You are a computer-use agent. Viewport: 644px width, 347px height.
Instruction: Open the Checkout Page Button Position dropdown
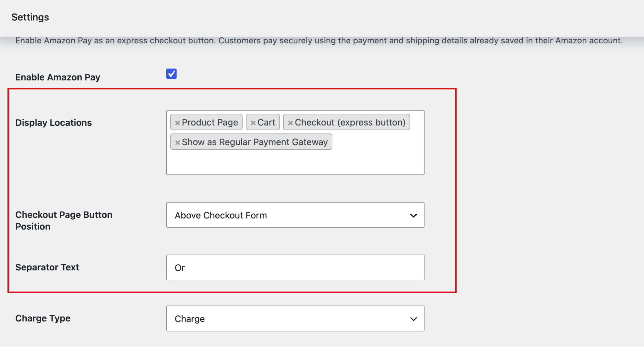[x=295, y=215]
